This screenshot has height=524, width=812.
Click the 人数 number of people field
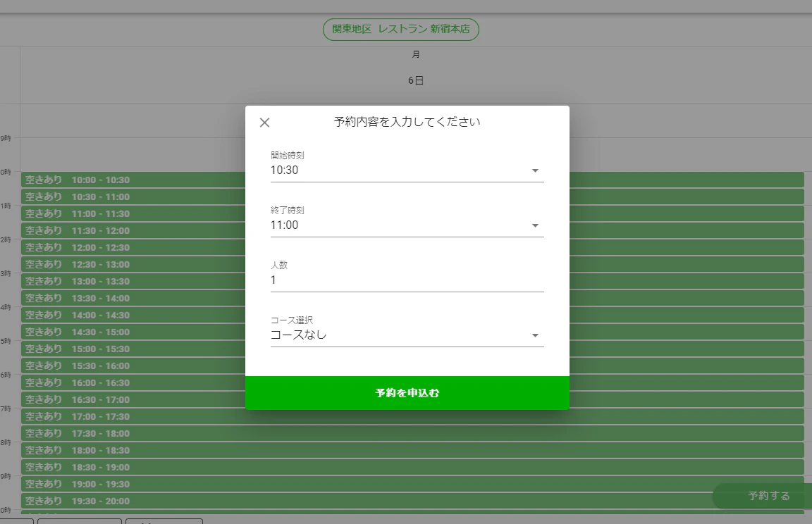(x=407, y=280)
